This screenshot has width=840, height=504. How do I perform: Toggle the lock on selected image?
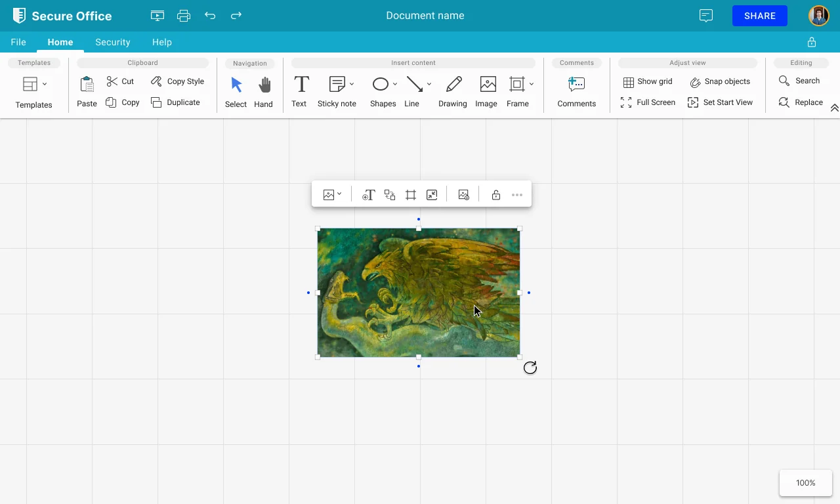point(496,195)
